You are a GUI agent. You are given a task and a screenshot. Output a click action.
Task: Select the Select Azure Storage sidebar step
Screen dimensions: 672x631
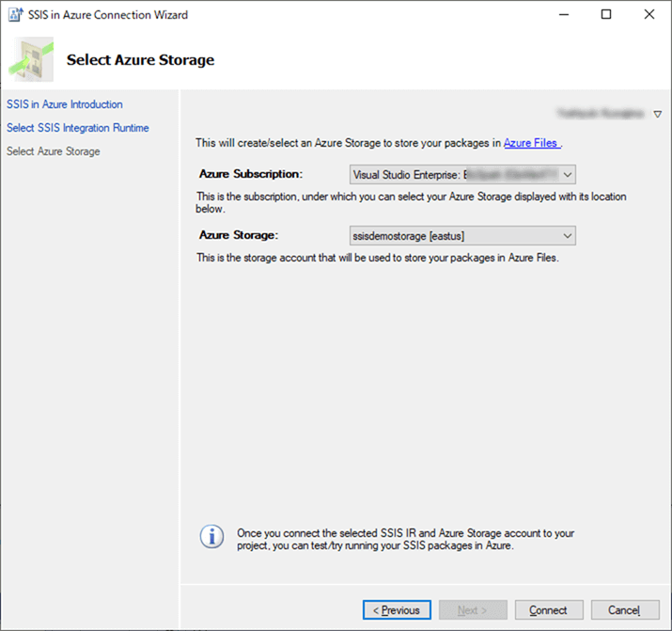click(x=54, y=151)
